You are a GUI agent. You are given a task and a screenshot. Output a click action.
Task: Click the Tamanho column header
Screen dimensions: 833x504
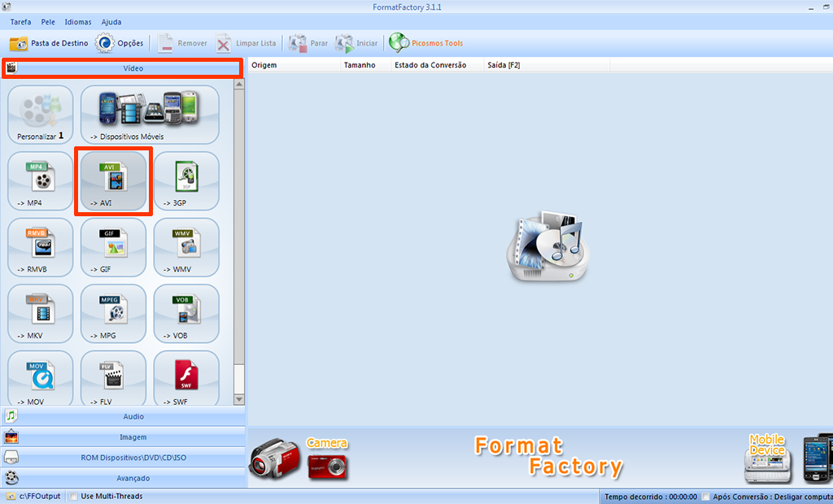pos(365,65)
